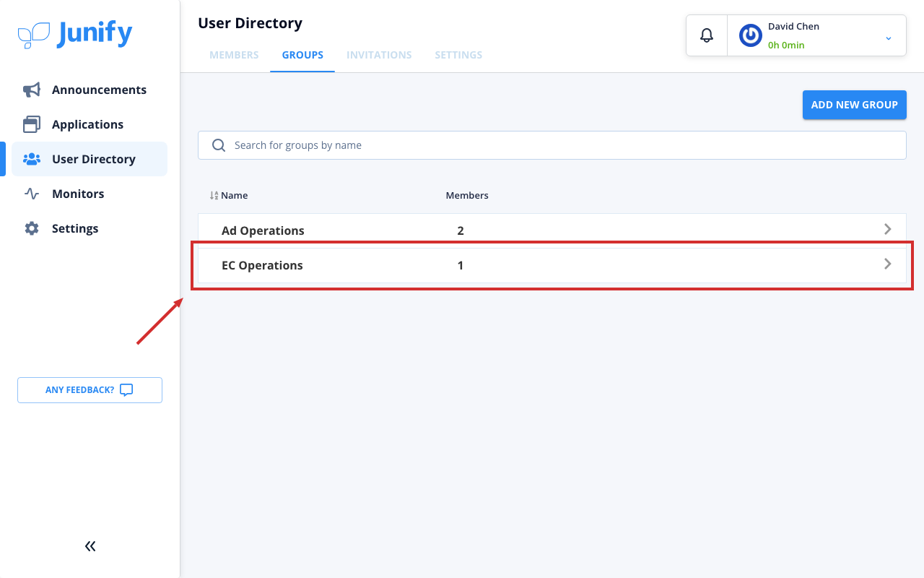Collapse the sidebar with double chevron
924x578 pixels.
pyautogui.click(x=90, y=546)
